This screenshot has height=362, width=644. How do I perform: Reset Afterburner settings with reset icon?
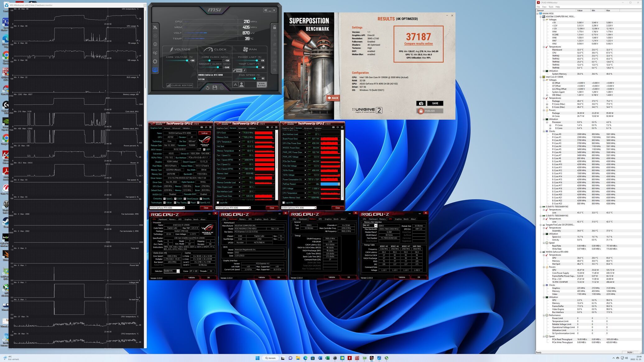point(207,88)
